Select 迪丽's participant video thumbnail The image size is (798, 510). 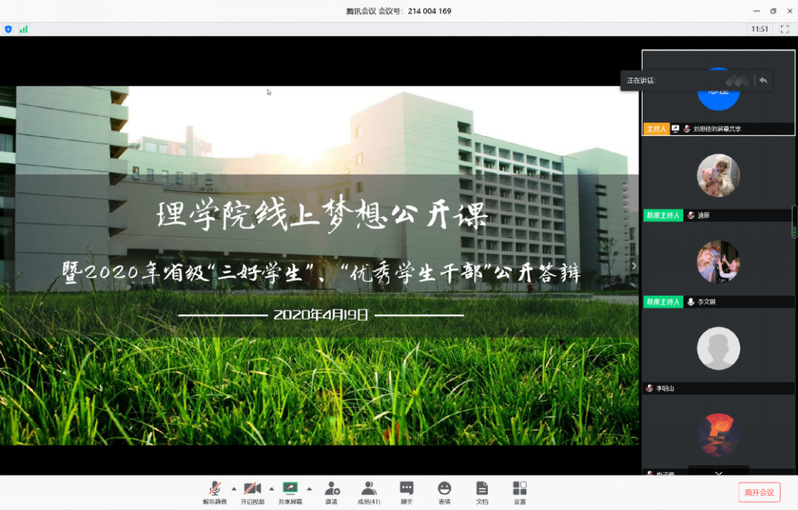[x=718, y=176]
